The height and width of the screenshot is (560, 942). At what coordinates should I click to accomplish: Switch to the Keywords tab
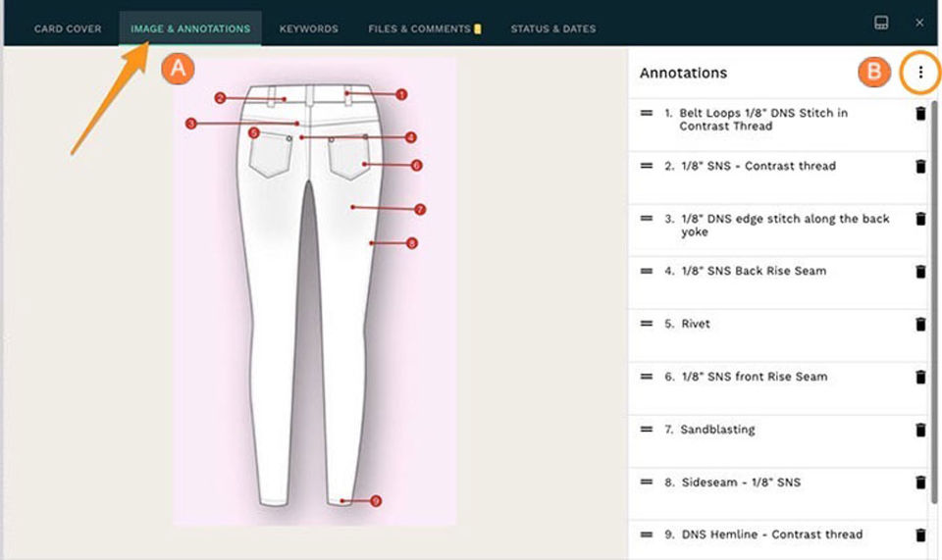pos(308,28)
